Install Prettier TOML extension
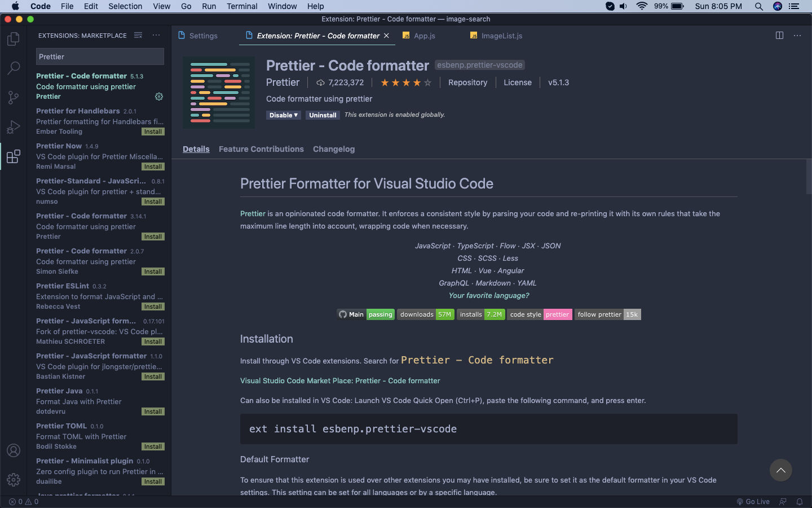Image resolution: width=812 pixels, height=508 pixels. tap(153, 446)
